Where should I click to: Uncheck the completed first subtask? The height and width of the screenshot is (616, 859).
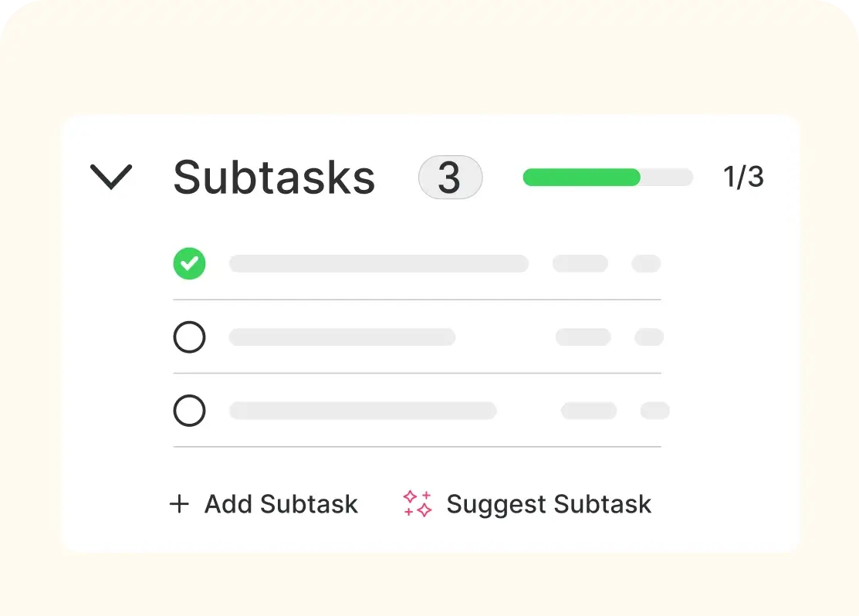189,264
